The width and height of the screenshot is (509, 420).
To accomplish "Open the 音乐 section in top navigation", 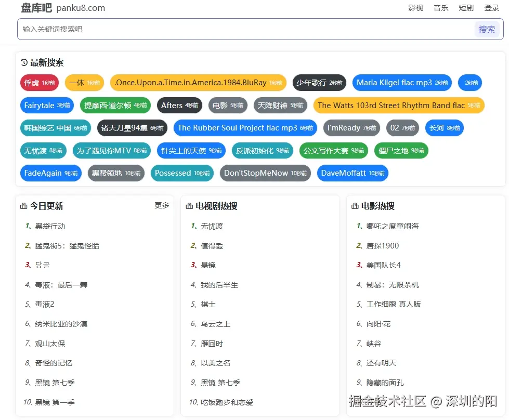I will tap(440, 8).
